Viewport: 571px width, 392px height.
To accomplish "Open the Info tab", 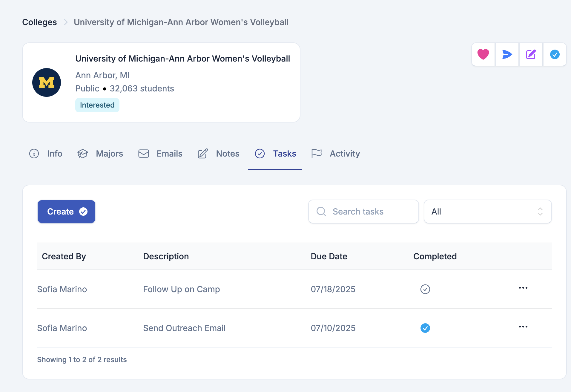I will [x=46, y=154].
